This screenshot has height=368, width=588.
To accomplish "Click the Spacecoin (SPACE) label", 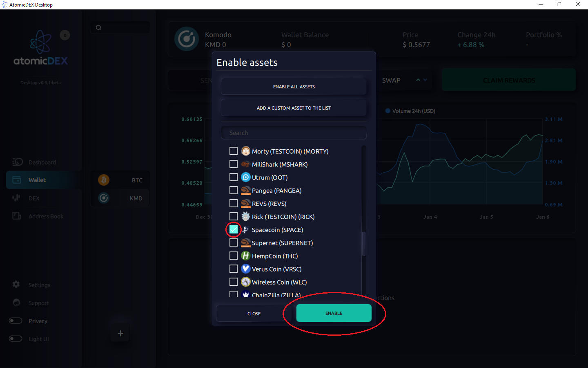I will pos(277,230).
